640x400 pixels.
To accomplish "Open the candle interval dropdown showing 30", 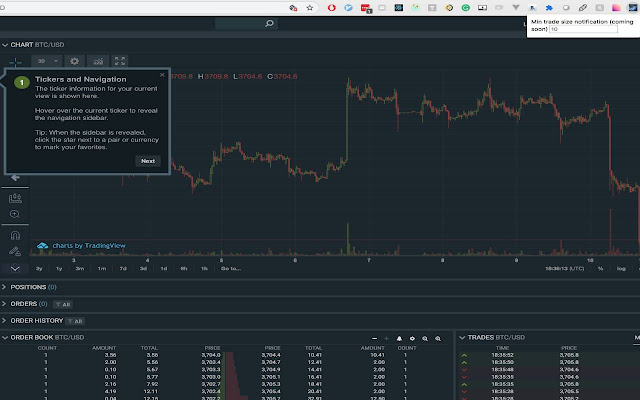I will tap(47, 61).
